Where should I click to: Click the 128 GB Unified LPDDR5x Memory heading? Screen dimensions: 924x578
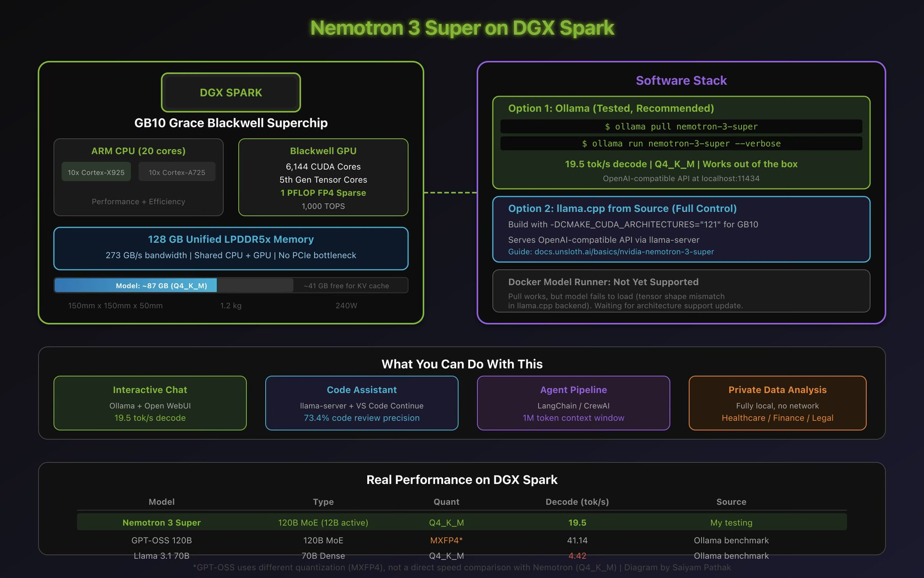pos(231,239)
